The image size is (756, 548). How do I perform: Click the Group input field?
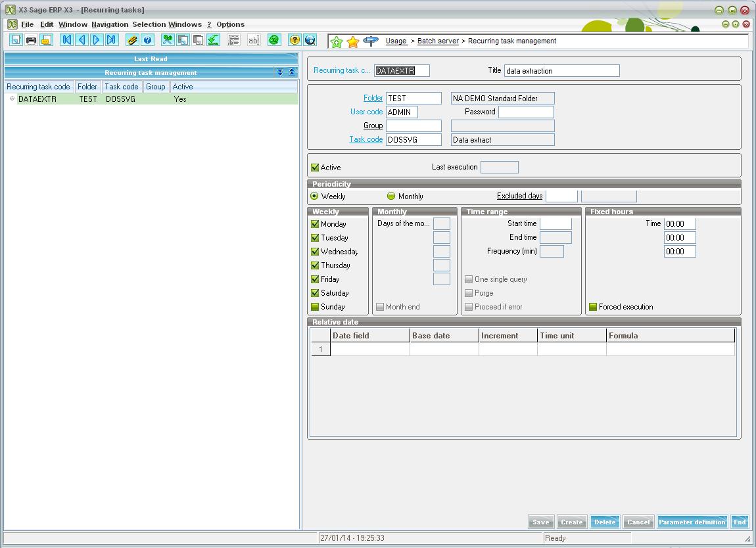coord(413,126)
